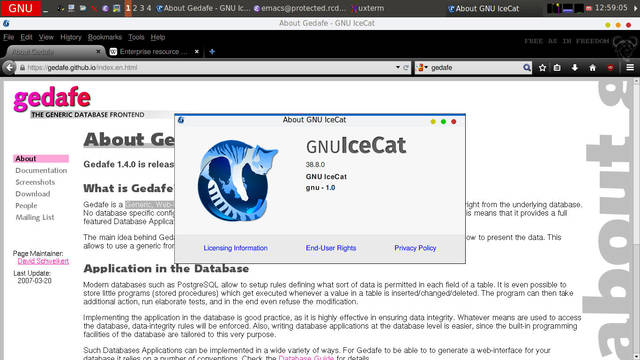Open the Licensing Information link
Screen dimensions: 640x360
(x=236, y=248)
